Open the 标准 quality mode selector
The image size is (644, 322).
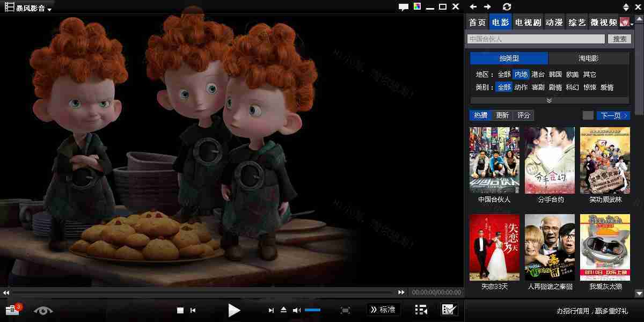coord(383,310)
